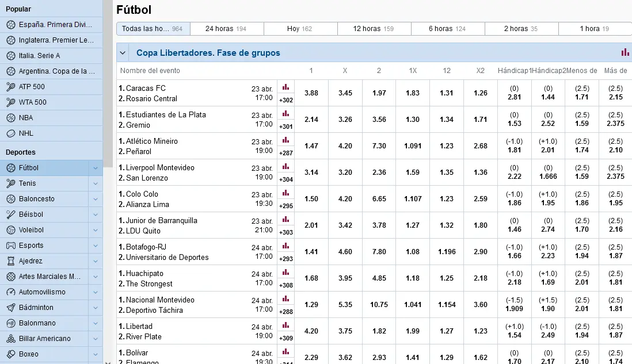Image resolution: width=632 pixels, height=364 pixels.
Task: Click shuttlecock icon beside Bádminton
Action: pos(11,308)
